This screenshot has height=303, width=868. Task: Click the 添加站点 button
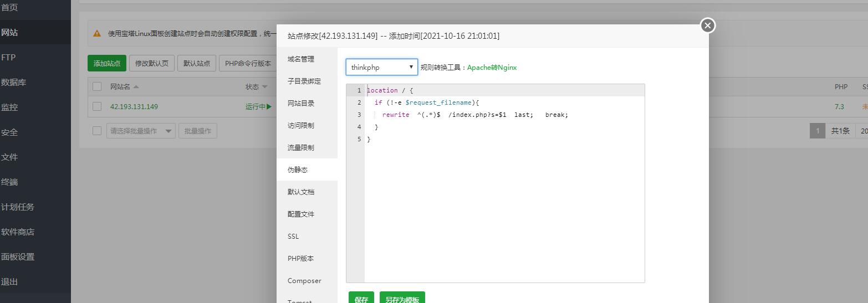click(107, 63)
